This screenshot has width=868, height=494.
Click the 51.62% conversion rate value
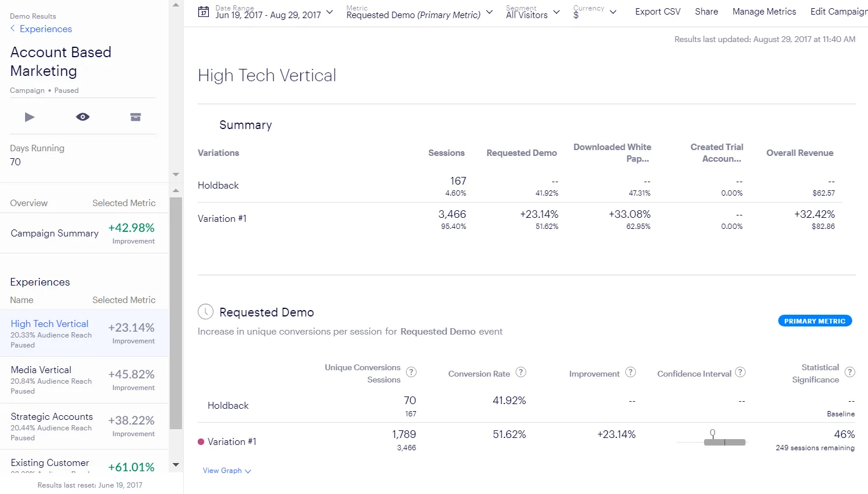pos(509,434)
